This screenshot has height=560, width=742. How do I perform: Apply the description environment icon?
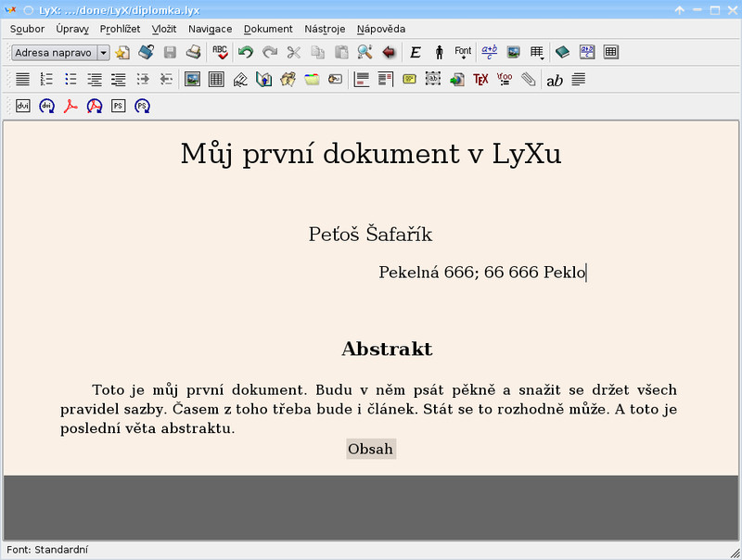point(119,79)
